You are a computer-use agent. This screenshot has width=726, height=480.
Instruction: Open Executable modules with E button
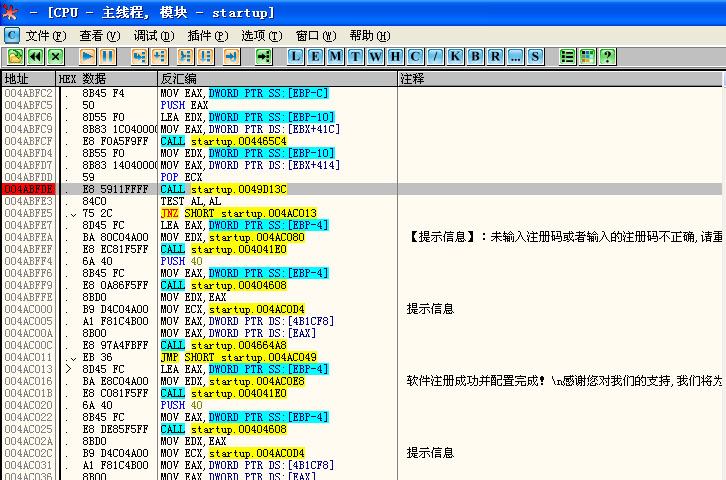point(315,56)
